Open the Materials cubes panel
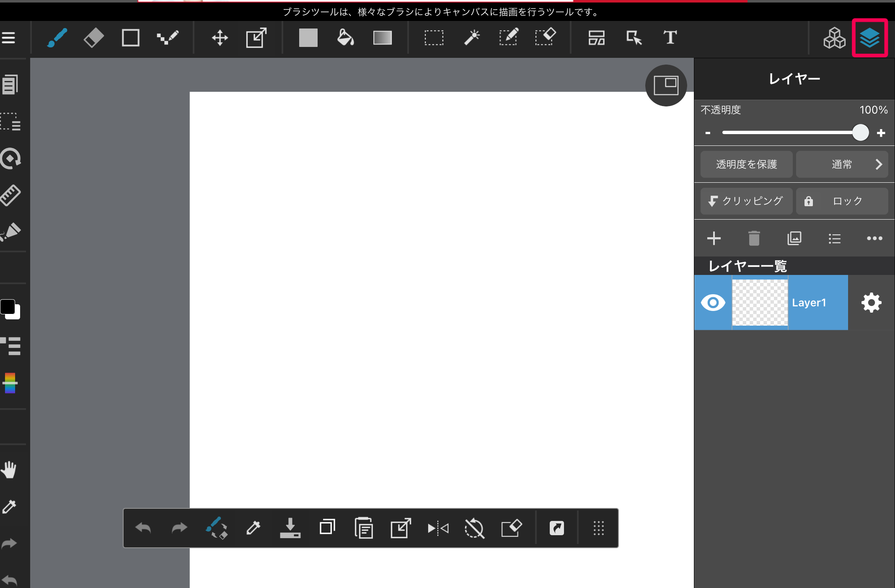The height and width of the screenshot is (588, 895). coord(834,38)
